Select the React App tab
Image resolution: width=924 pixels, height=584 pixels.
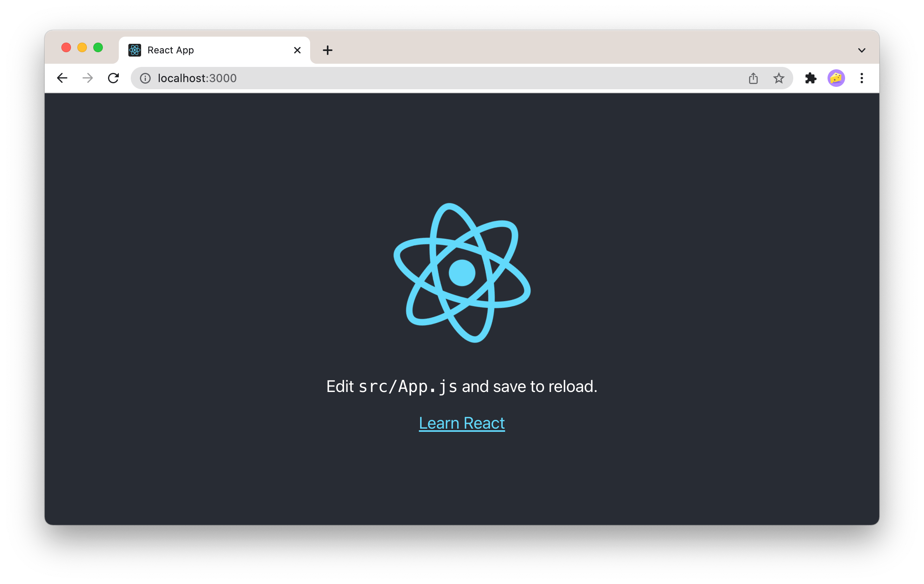pyautogui.click(x=214, y=50)
